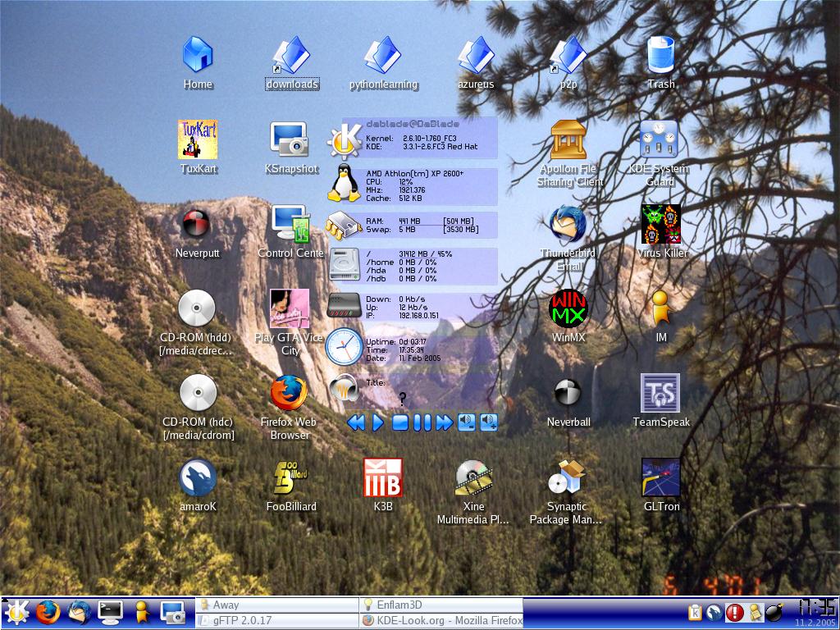Launch amaroK desktop icon
The height and width of the screenshot is (630, 840).
(x=198, y=477)
